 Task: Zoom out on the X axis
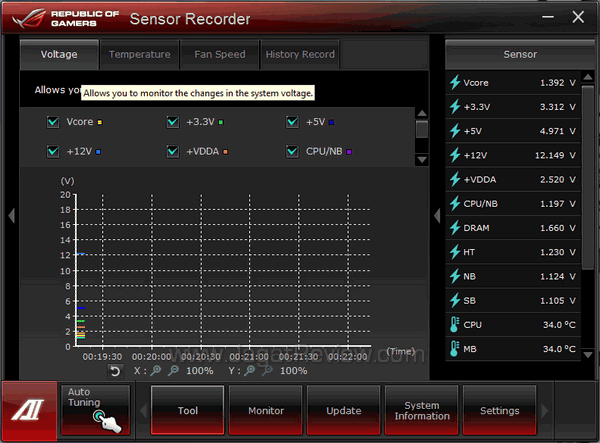174,371
